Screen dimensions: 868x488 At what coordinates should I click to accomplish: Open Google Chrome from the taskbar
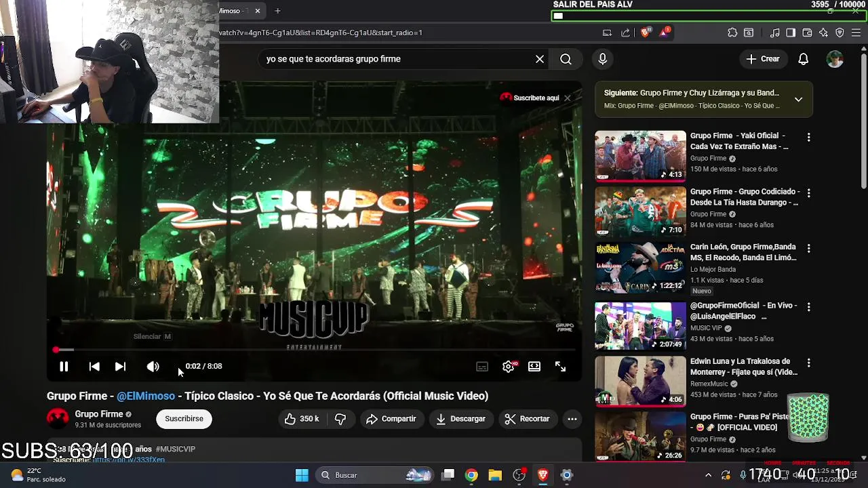pyautogui.click(x=471, y=475)
